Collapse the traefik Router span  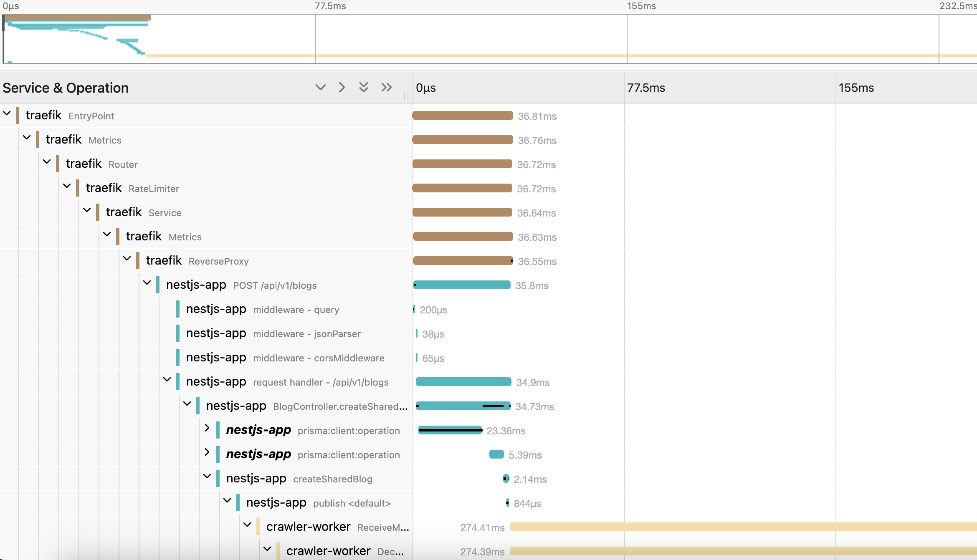47,162
